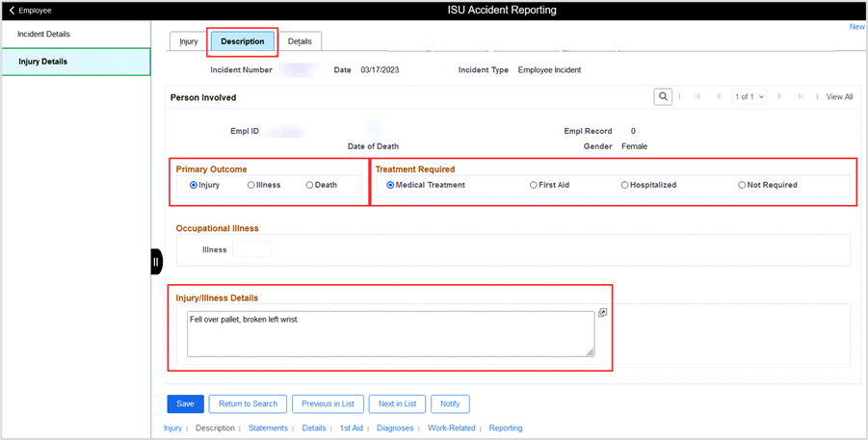This screenshot has height=440, width=868.
Task: Click the Gender value Female
Action: coord(635,146)
